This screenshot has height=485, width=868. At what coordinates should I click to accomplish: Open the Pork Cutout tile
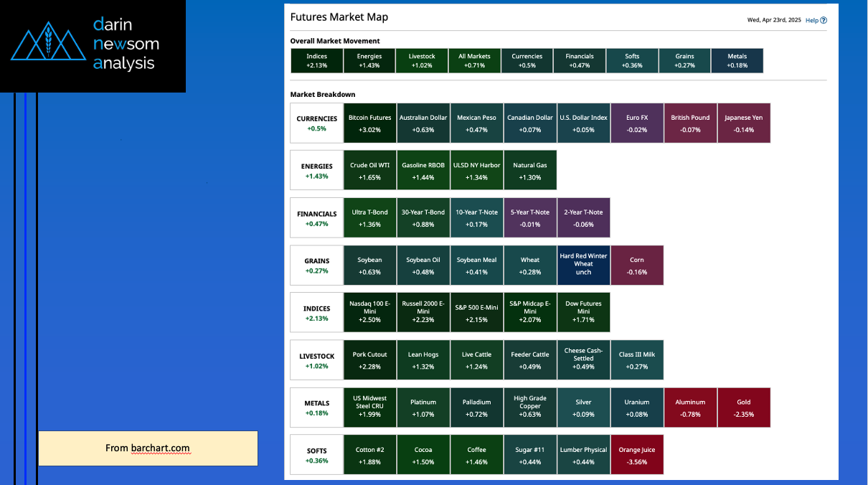pos(369,360)
